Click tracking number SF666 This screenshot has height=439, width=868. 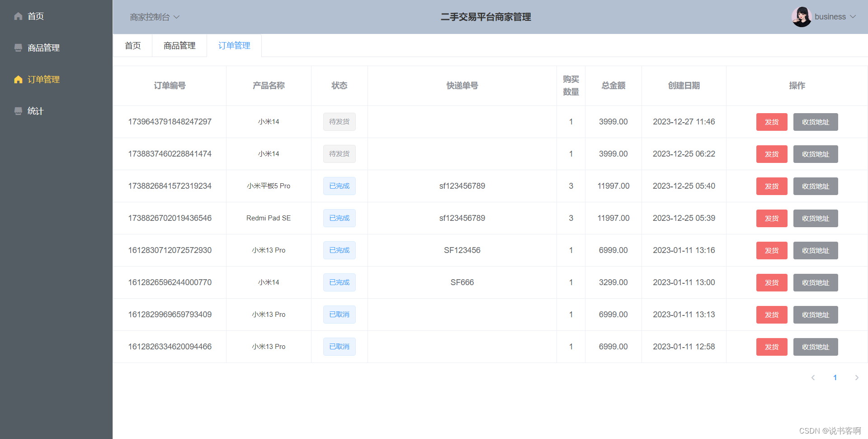point(462,282)
